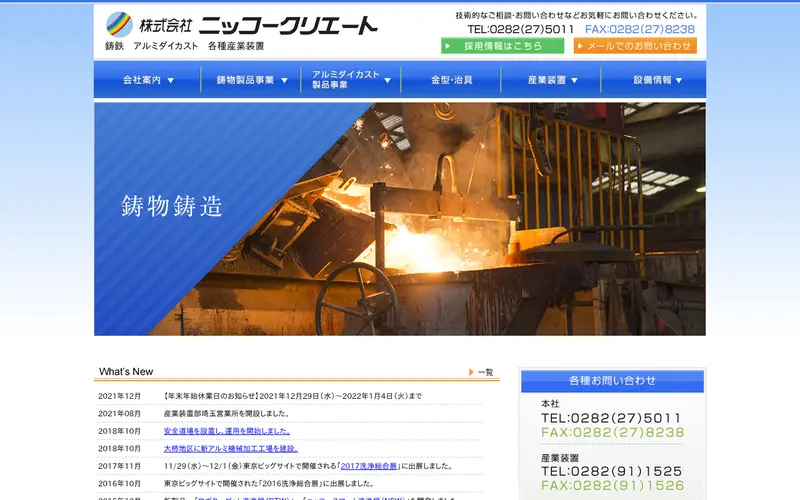Viewport: 800px width, 500px height.
Task: Go to the 金型・治具 page
Action: [451, 80]
